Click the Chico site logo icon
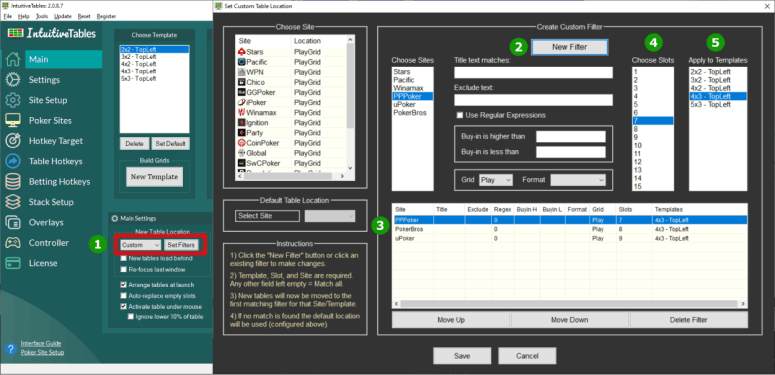Screen dimensions: 775x375 pyautogui.click(x=242, y=82)
